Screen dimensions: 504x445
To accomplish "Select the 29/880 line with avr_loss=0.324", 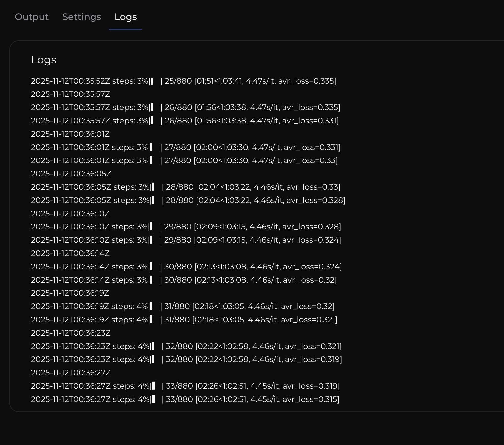I will pos(186,240).
